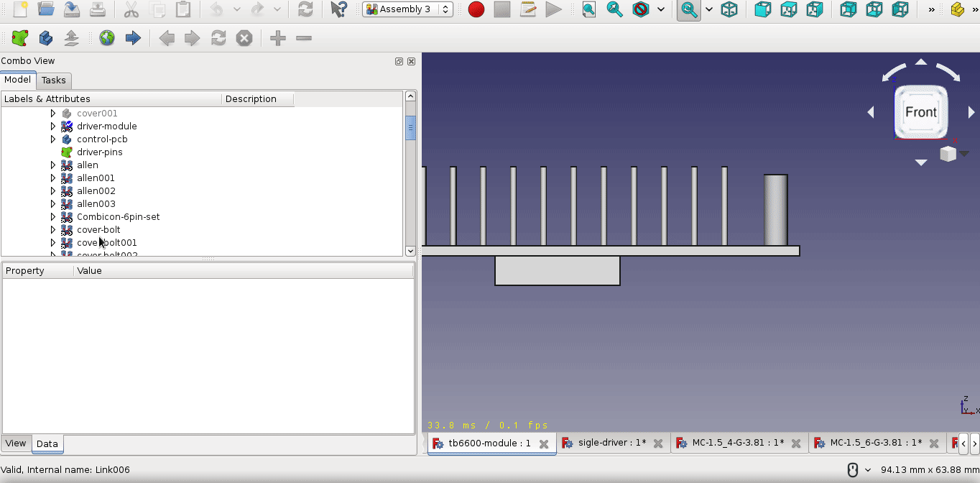This screenshot has width=980, height=483.
Task: Zoom out with the minus toolbar icon
Action: 303,37
